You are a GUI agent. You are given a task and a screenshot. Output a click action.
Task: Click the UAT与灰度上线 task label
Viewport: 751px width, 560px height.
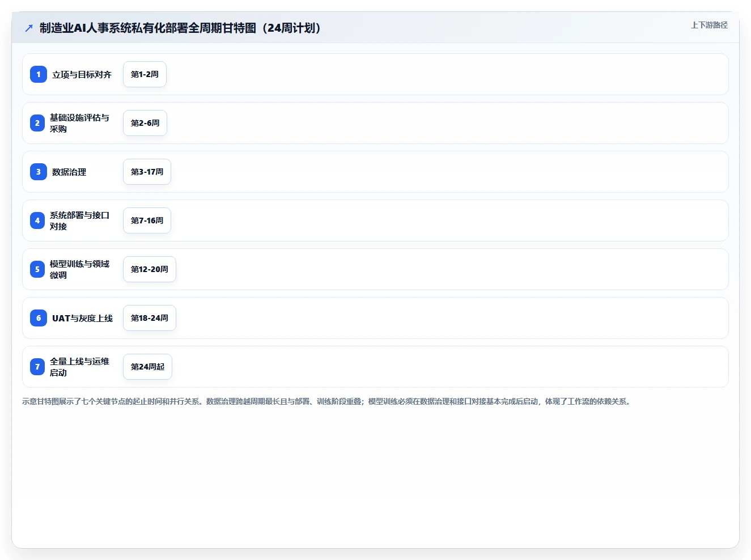click(x=83, y=318)
